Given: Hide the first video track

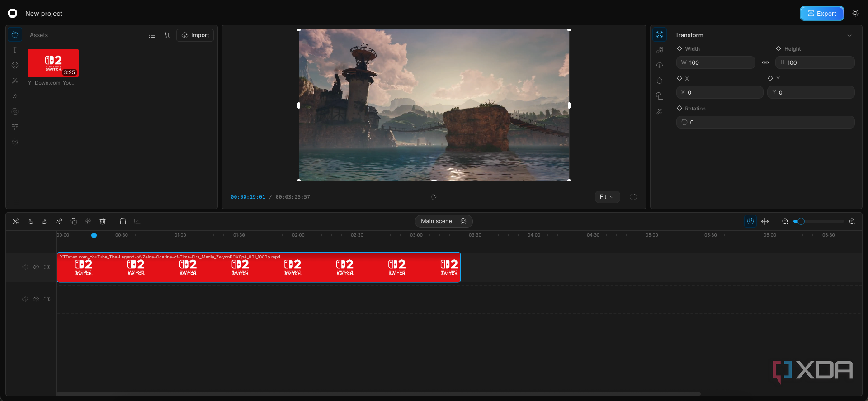Looking at the screenshot, I should tap(36, 267).
